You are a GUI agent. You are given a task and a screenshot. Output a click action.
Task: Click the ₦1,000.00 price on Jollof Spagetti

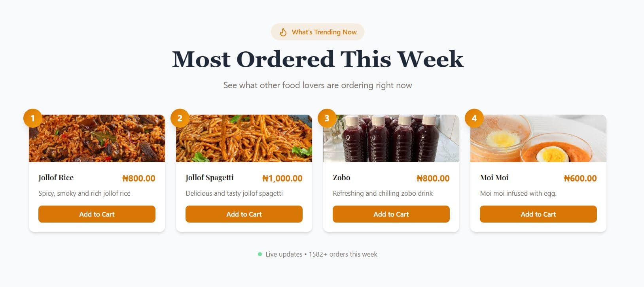[x=282, y=178]
